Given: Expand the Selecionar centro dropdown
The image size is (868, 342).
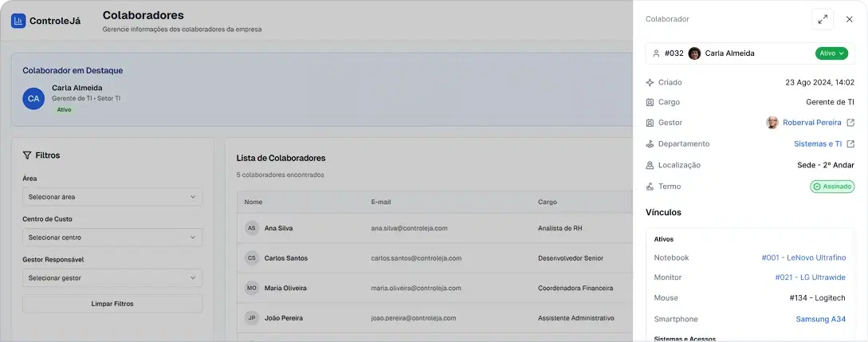Looking at the screenshot, I should 112,238.
